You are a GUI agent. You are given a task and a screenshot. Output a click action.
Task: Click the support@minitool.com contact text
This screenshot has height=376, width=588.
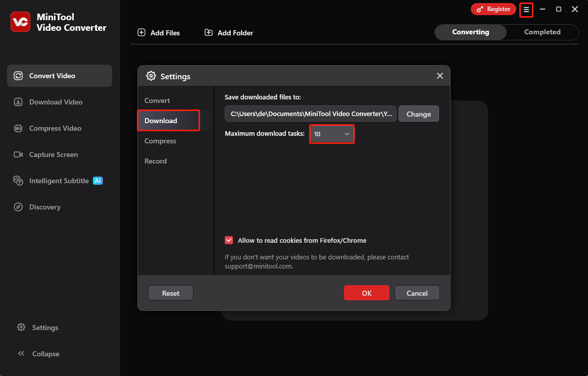click(258, 266)
